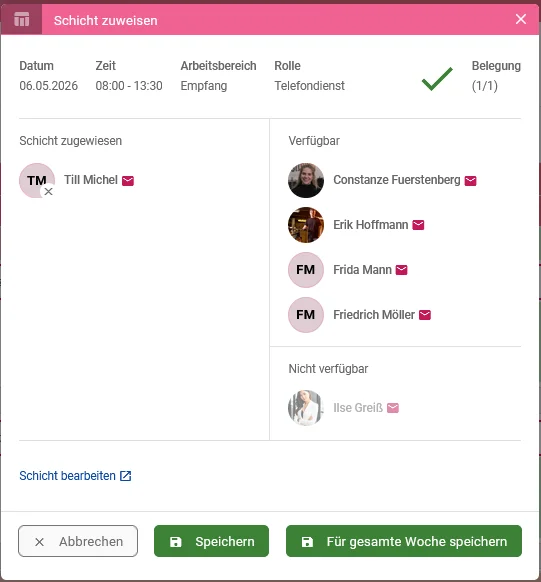
Task: Click the Belegung (1/1) value
Action: click(x=485, y=86)
